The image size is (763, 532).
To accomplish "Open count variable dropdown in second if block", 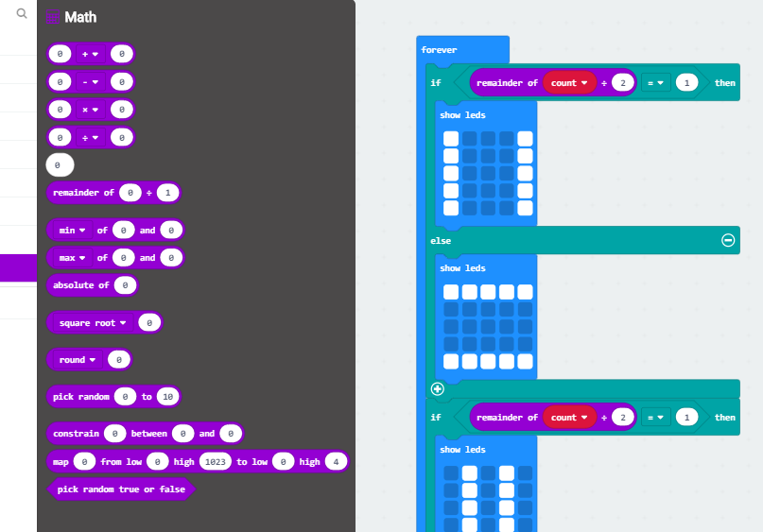I will [x=569, y=418].
